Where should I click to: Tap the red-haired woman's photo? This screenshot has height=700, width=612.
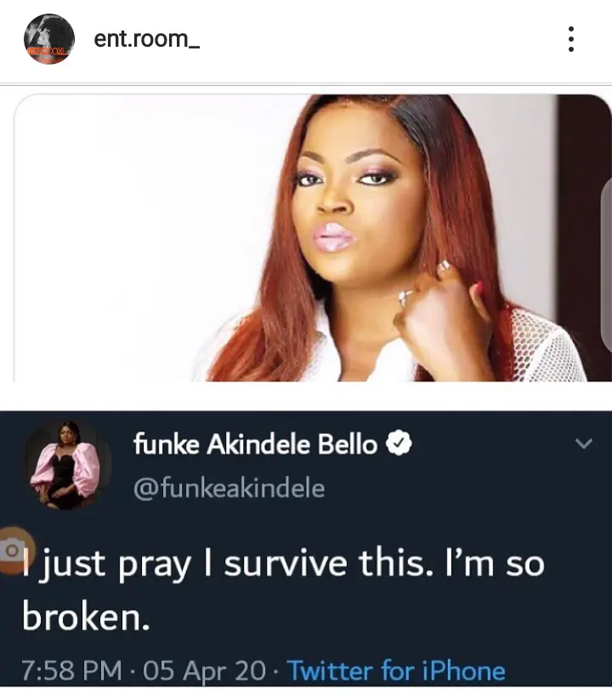coord(313,238)
